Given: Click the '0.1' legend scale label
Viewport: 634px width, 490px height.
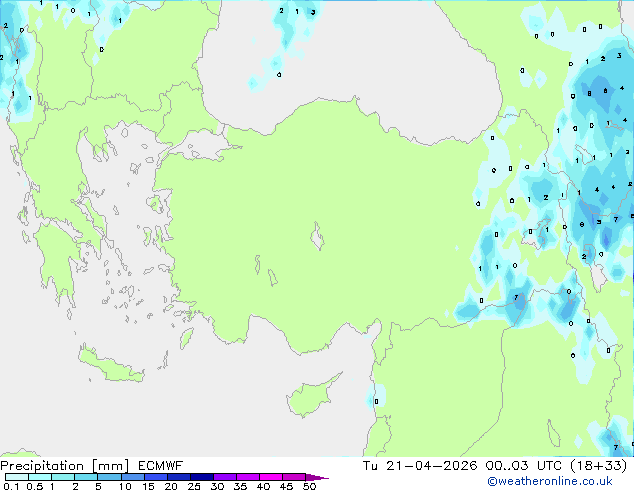Looking at the screenshot, I should (x=11, y=486).
